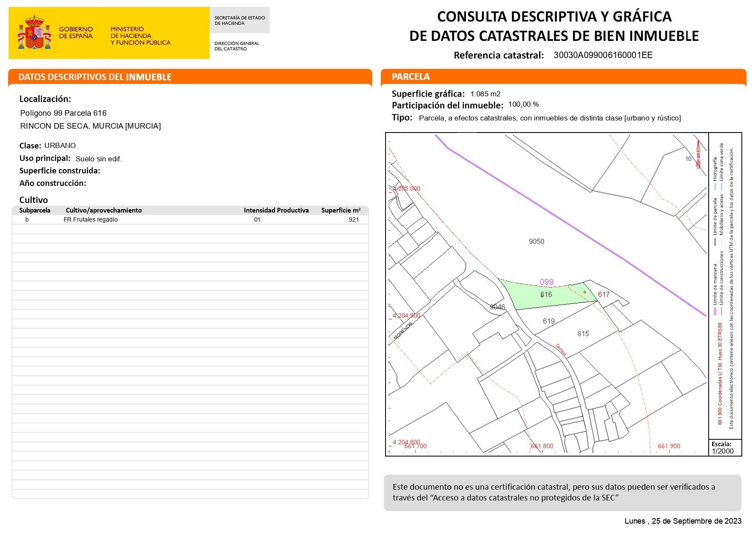Select parcel 617 on the map
This screenshot has height=534, width=756.
pos(604,295)
